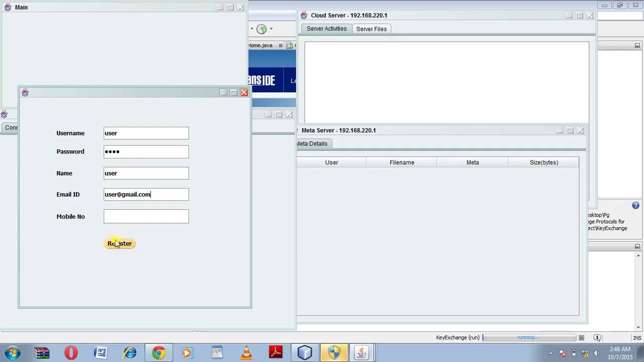Click the blue help icon in NetBeans

[x=635, y=206]
